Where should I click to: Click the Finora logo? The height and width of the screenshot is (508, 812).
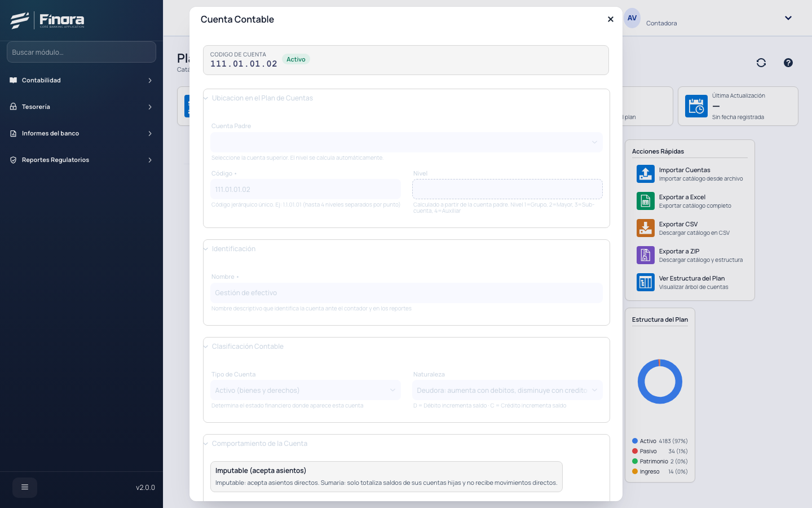[47, 20]
